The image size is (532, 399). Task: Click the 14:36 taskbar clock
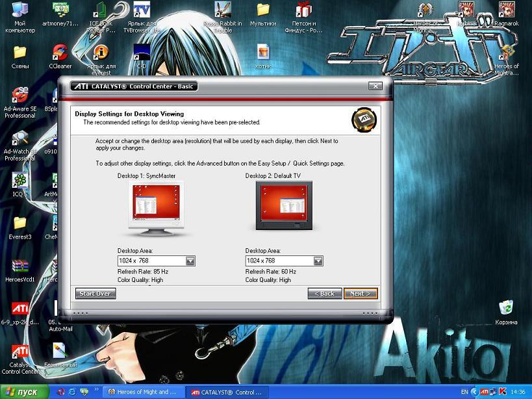pyautogui.click(x=518, y=392)
